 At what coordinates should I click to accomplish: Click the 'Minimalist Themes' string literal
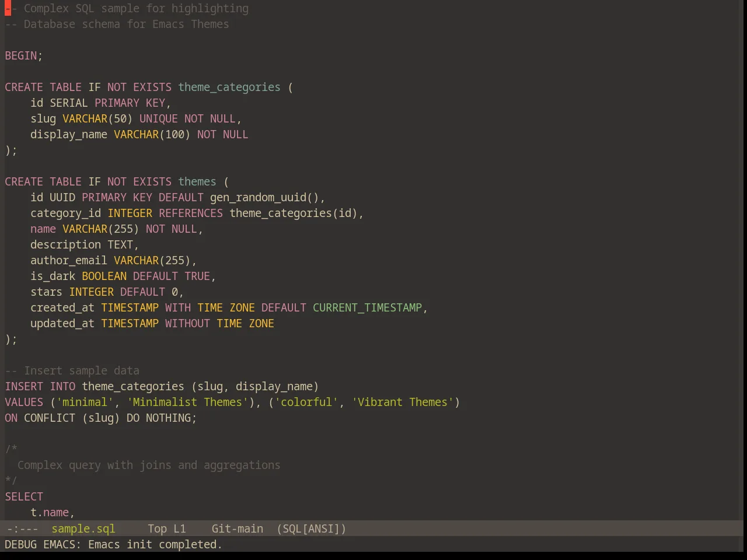coord(187,402)
